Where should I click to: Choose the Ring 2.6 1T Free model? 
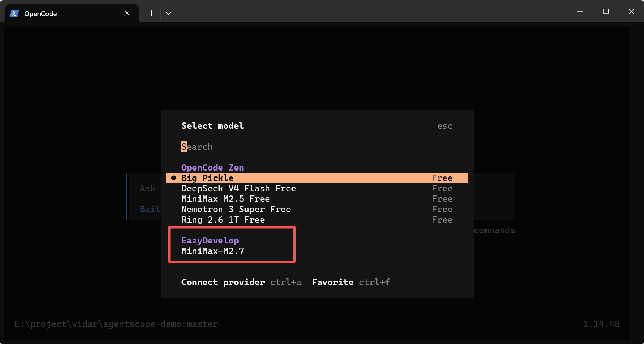317,220
